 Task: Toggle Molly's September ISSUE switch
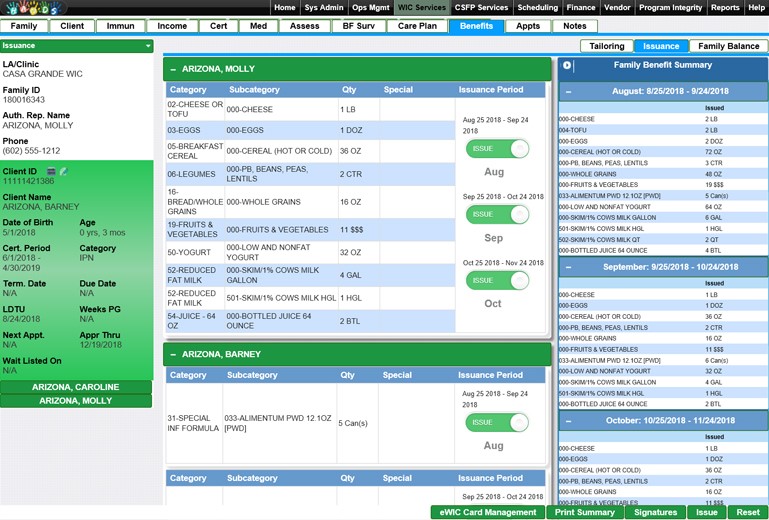click(x=497, y=214)
